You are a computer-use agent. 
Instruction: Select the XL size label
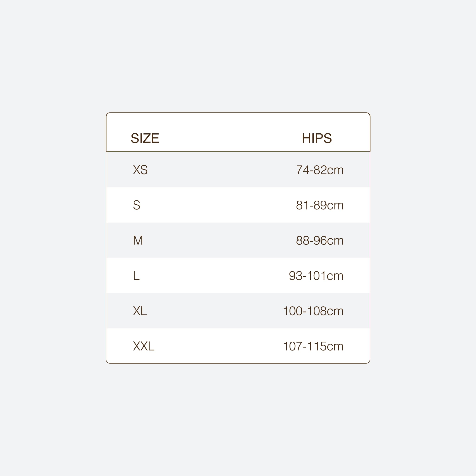tap(140, 310)
